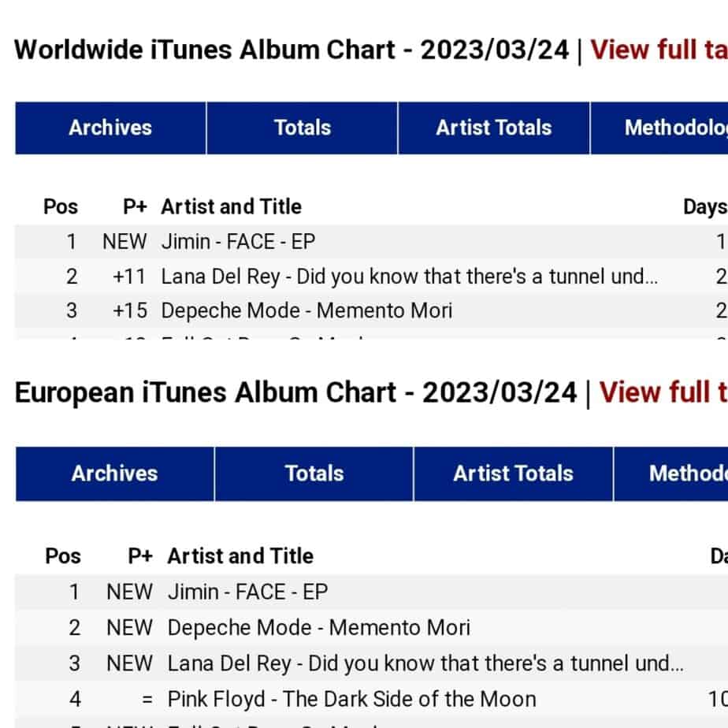Open Artist Totals for the Worldwide chart
This screenshot has width=728, height=728.
coord(494,128)
